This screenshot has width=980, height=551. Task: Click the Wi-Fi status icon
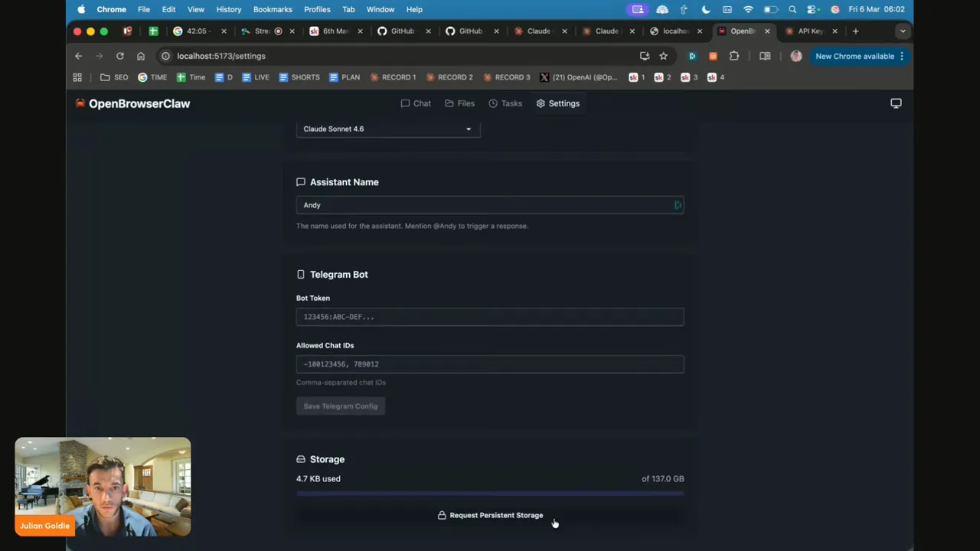coord(748,9)
